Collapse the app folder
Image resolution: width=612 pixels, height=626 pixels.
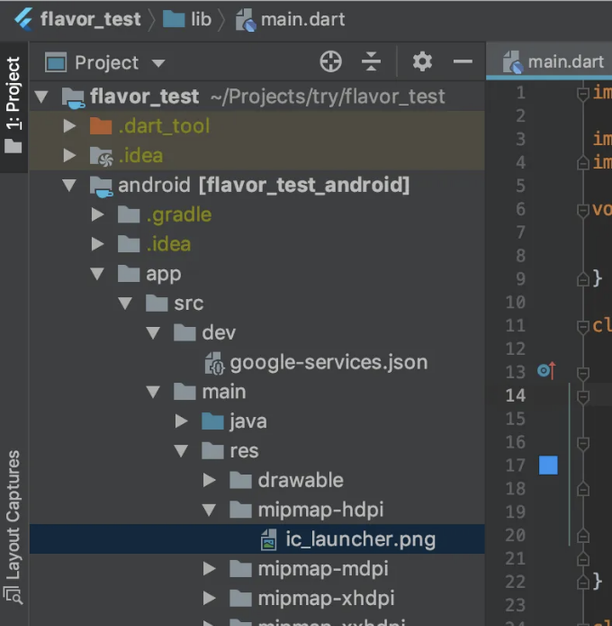pyautogui.click(x=97, y=274)
